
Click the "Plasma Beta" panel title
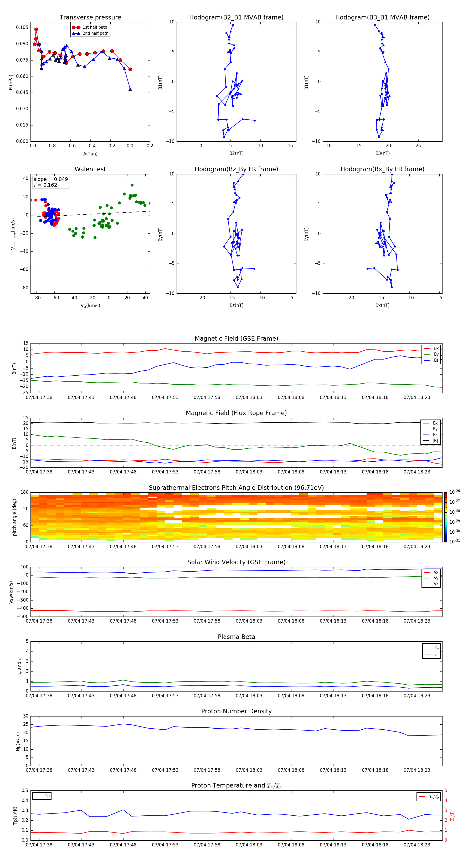(x=236, y=637)
